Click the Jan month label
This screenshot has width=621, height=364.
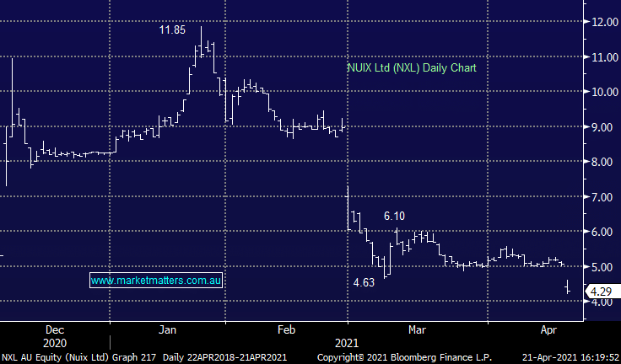point(167,329)
